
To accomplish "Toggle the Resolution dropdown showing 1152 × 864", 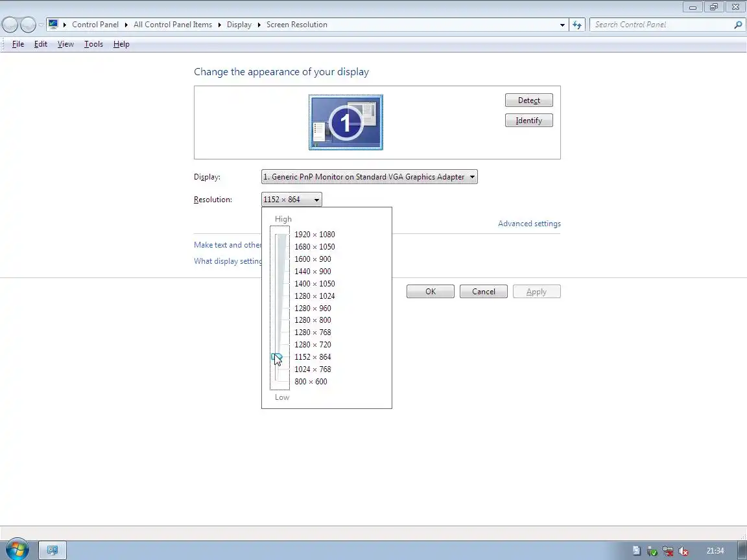I will (x=292, y=200).
